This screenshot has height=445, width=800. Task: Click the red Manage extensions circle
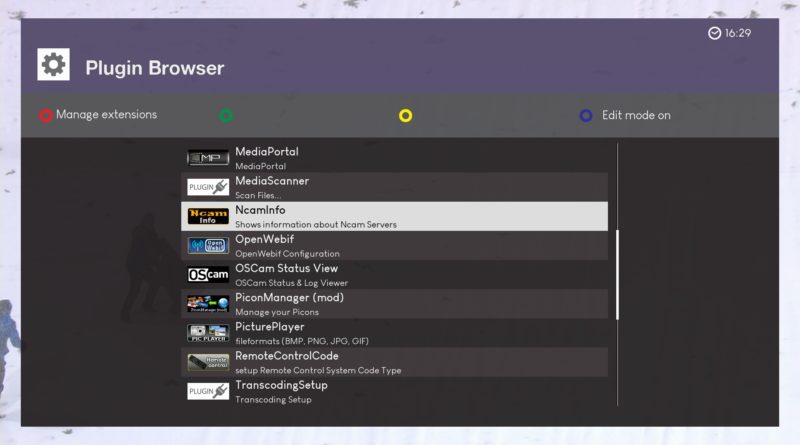click(46, 115)
